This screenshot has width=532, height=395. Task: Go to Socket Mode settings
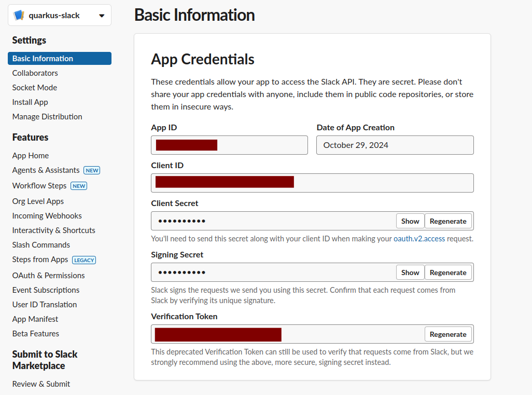[x=35, y=88]
